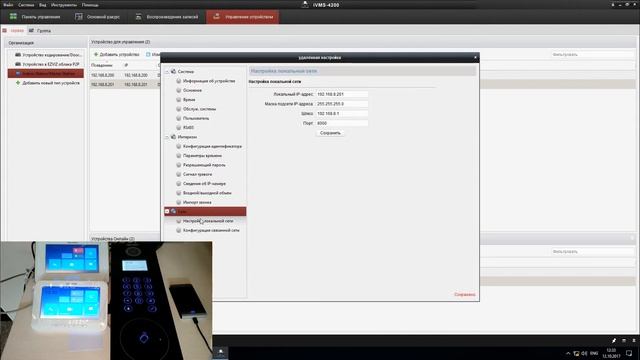Open Входной/выходной объем item
640x360 pixels.
pyautogui.click(x=207, y=193)
